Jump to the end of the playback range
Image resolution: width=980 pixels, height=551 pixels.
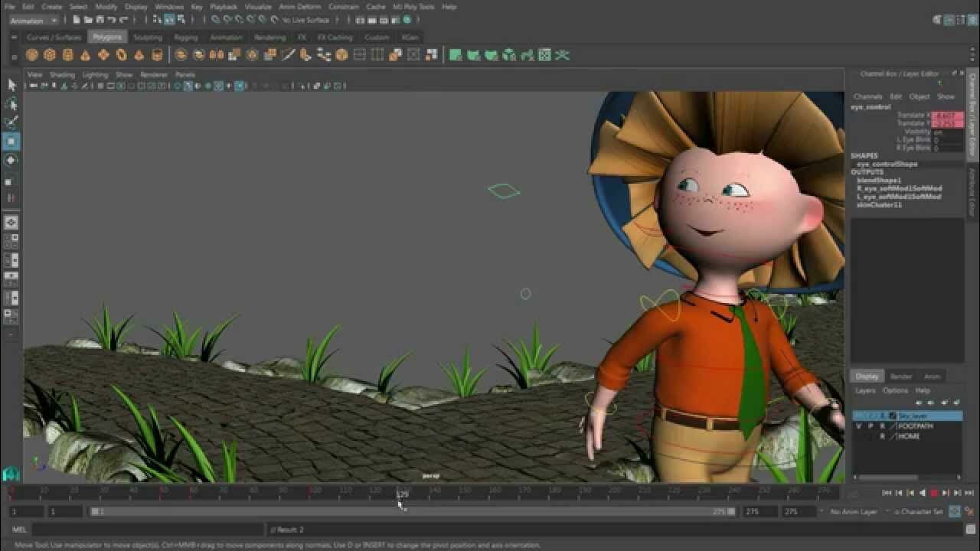coord(969,494)
